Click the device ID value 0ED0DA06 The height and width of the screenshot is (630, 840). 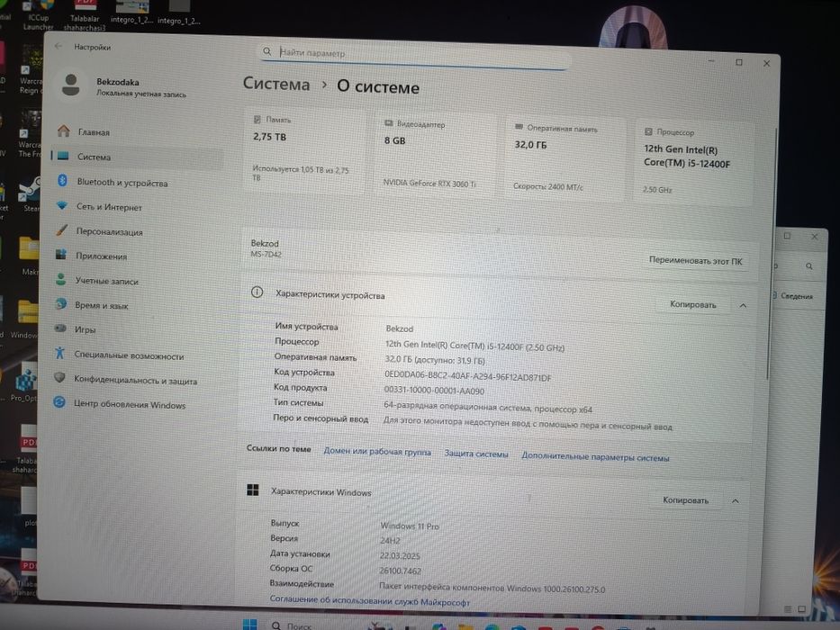click(x=467, y=376)
